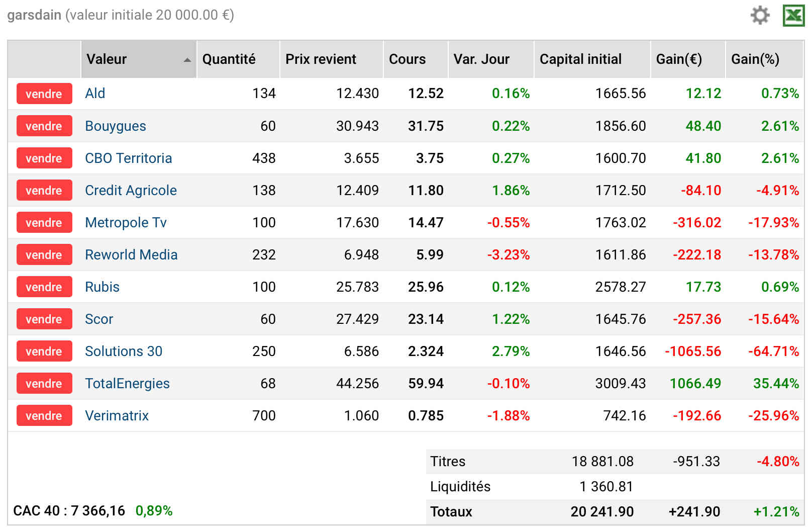Open the CBO Territoria link
Screen dimensions: 812x528
click(x=129, y=158)
